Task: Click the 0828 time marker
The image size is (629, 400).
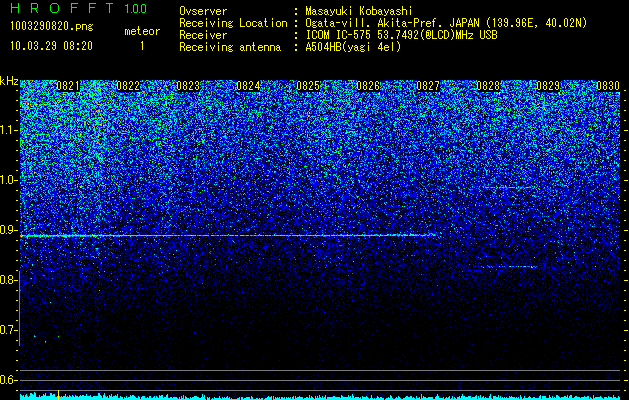Action: click(x=488, y=86)
